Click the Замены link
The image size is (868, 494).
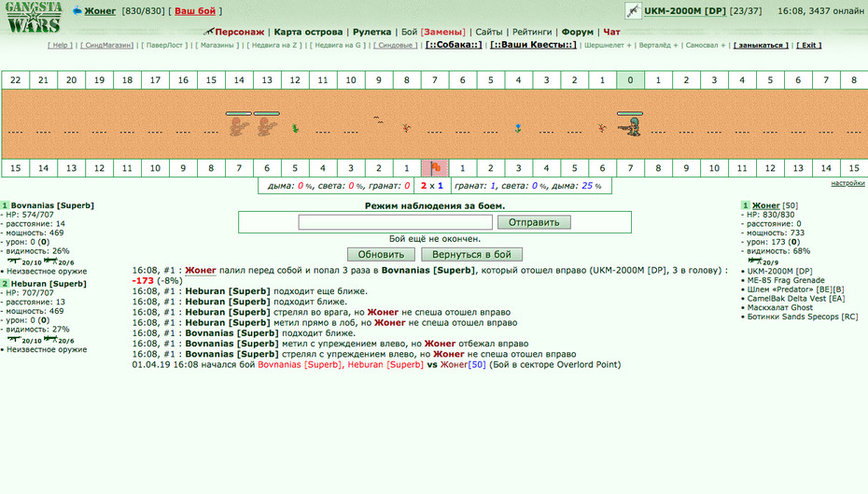click(442, 32)
